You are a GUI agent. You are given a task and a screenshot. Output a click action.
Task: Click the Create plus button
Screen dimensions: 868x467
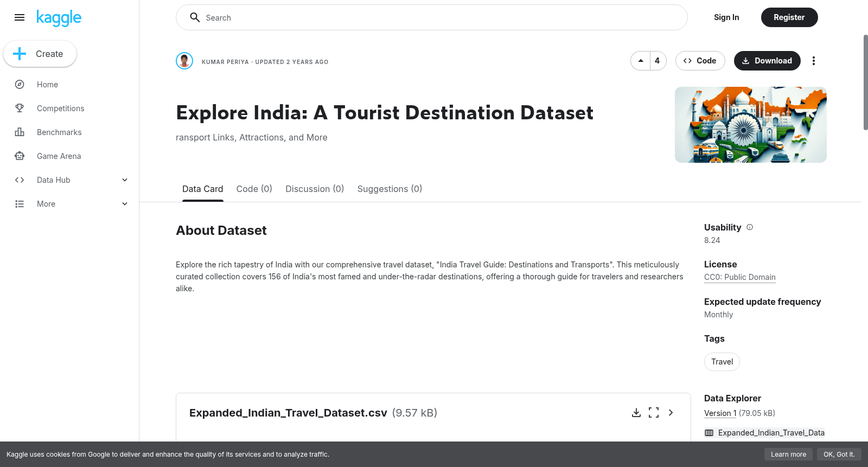pos(40,54)
